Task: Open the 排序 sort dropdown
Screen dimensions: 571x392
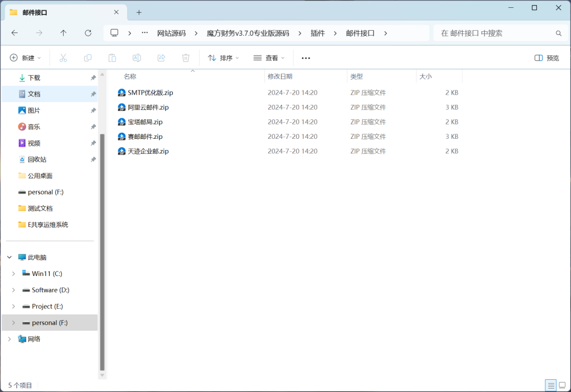Action: pos(222,57)
